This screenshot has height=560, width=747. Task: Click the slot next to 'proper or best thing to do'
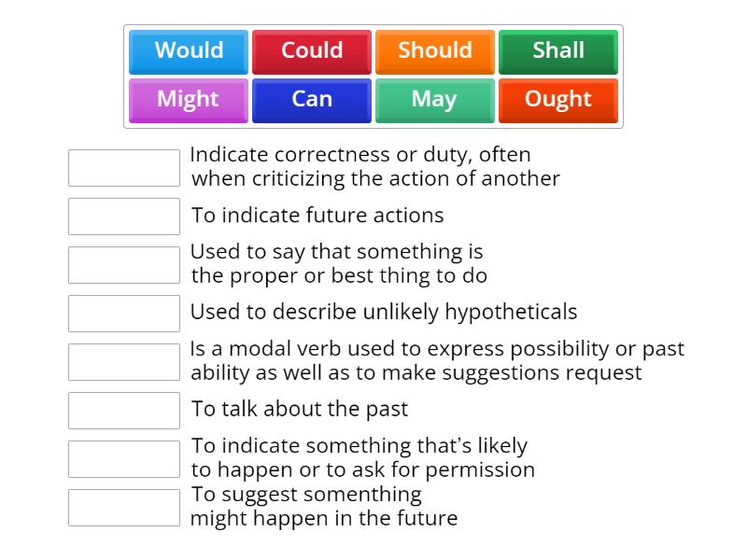click(x=123, y=264)
